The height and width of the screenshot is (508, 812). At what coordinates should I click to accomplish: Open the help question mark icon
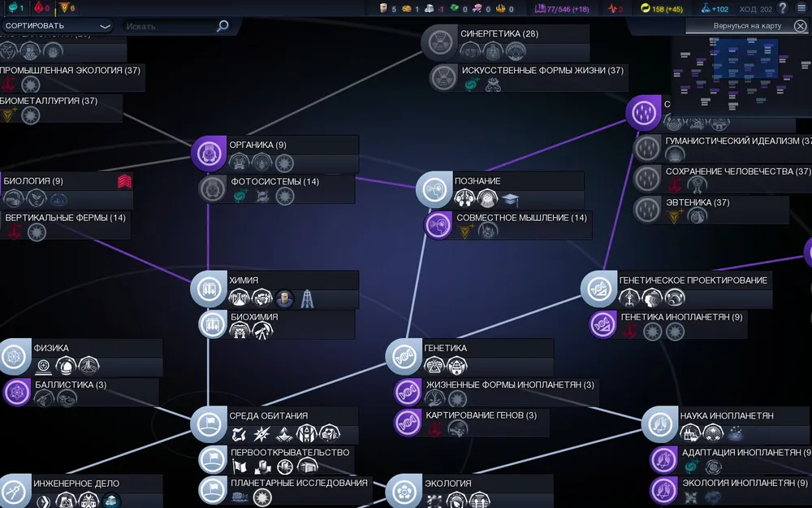[x=783, y=8]
